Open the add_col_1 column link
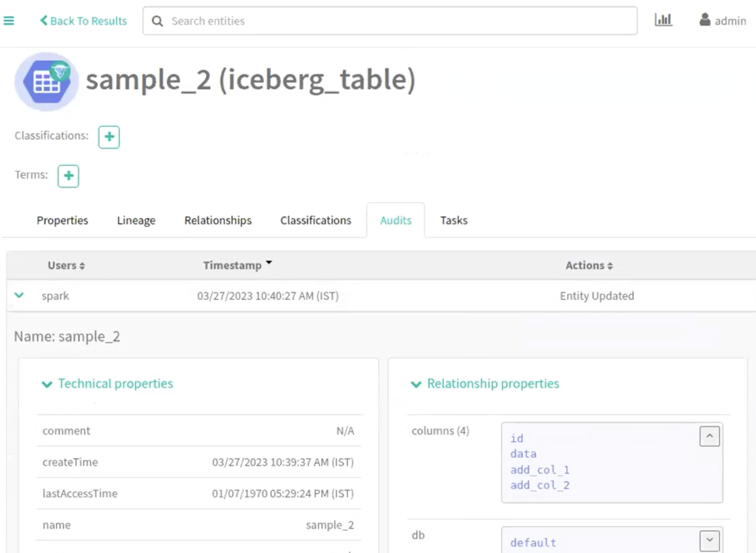 tap(540, 470)
